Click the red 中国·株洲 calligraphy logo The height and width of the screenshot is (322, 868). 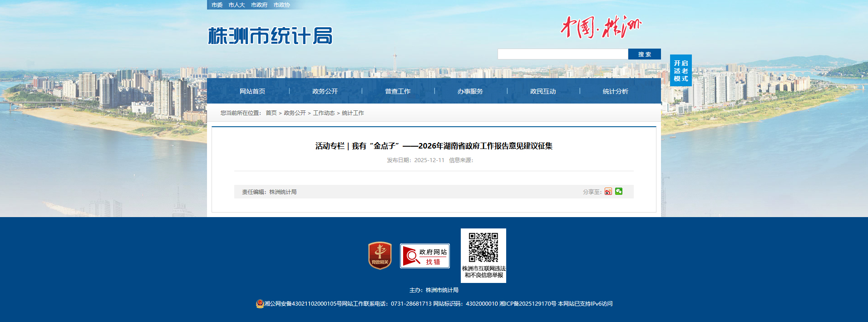click(601, 27)
